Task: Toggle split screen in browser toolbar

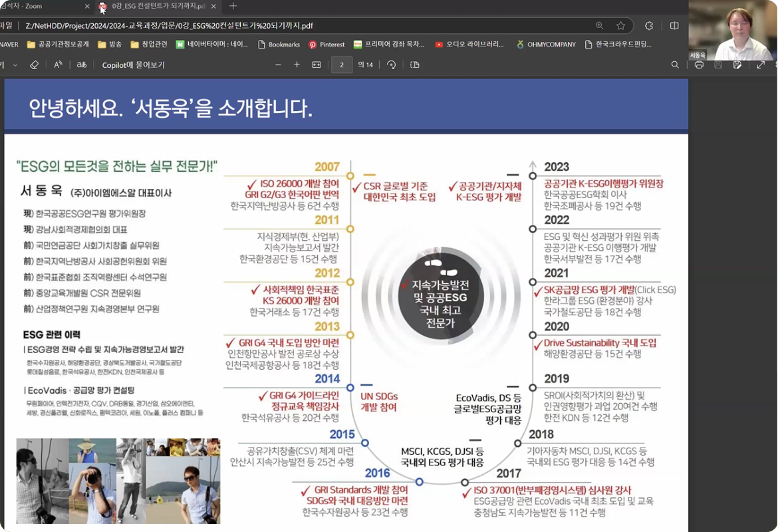Action: [674, 26]
